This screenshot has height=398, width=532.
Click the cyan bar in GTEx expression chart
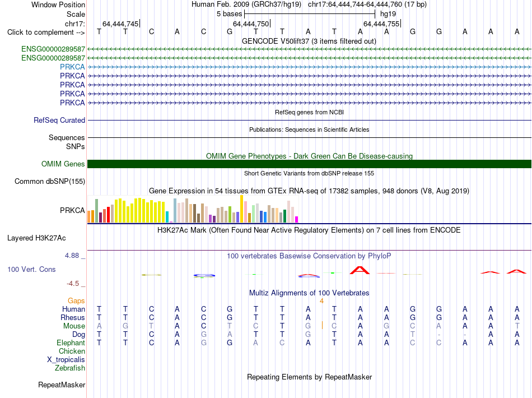pos(167,217)
